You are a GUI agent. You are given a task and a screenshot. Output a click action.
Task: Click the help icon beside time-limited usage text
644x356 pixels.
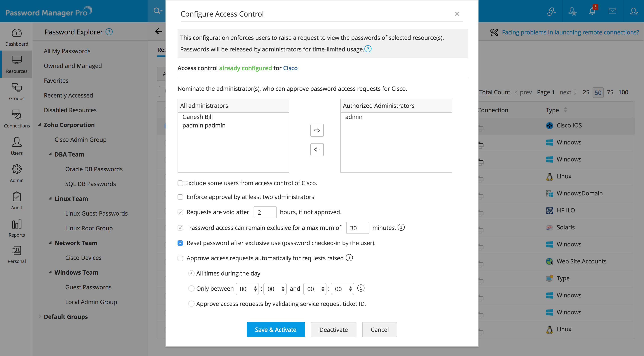(x=368, y=49)
